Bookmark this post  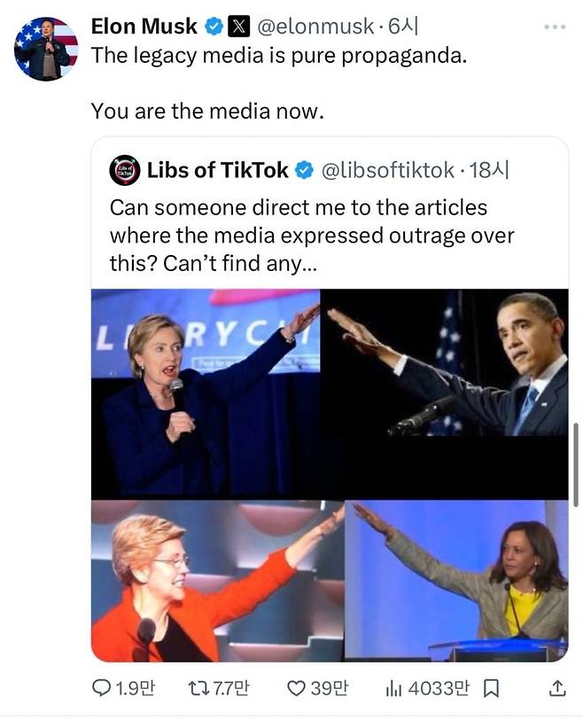pos(492,687)
